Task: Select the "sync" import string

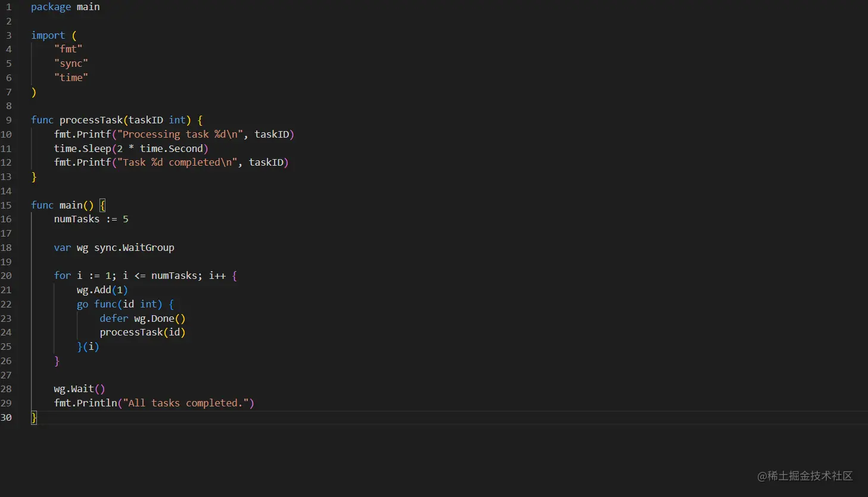Action: [71, 63]
